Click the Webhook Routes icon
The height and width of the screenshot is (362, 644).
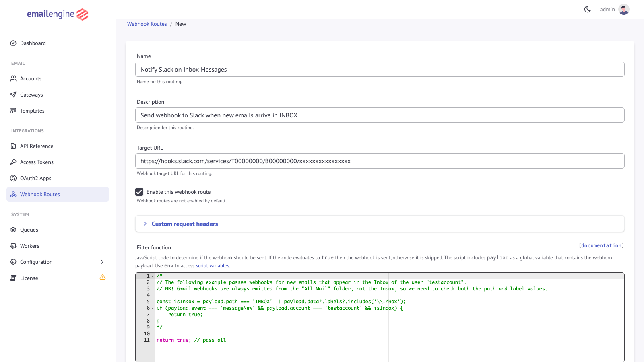[x=13, y=194]
